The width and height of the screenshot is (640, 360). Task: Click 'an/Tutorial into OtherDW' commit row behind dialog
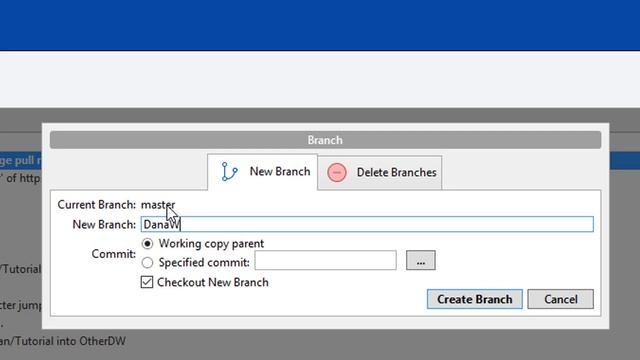[x=63, y=341]
